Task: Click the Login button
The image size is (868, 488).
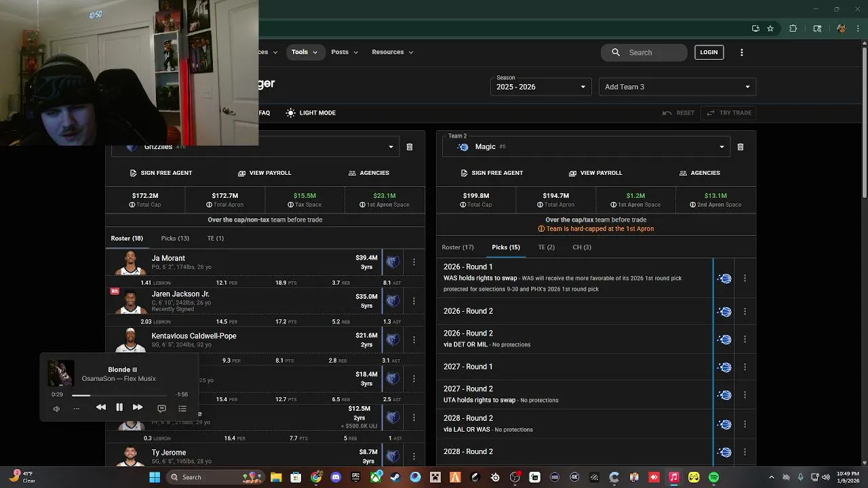Action: (x=709, y=52)
